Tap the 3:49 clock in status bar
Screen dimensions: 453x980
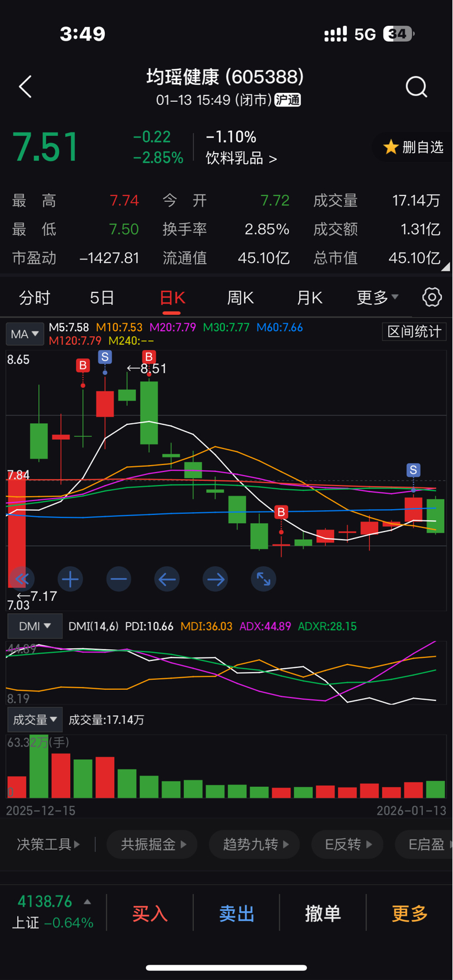tap(82, 34)
